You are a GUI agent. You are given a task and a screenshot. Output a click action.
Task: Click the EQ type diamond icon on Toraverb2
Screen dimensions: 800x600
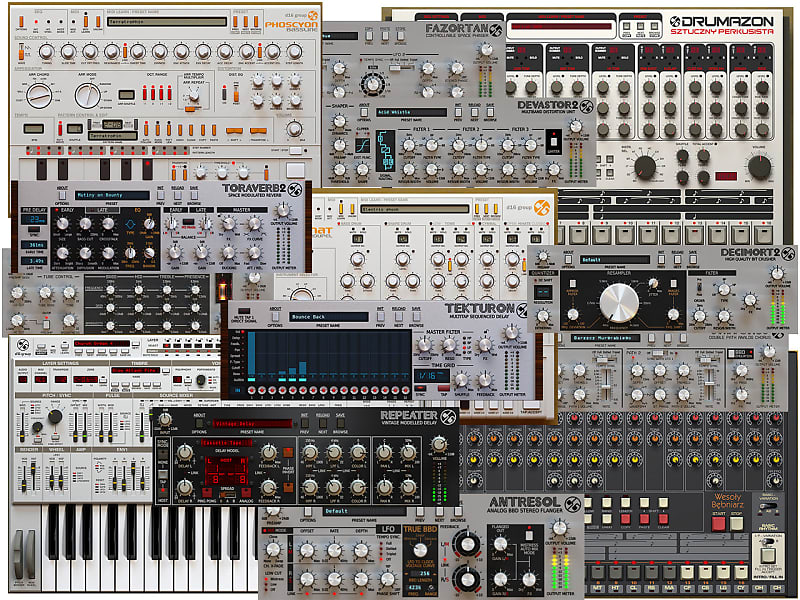coord(130,224)
